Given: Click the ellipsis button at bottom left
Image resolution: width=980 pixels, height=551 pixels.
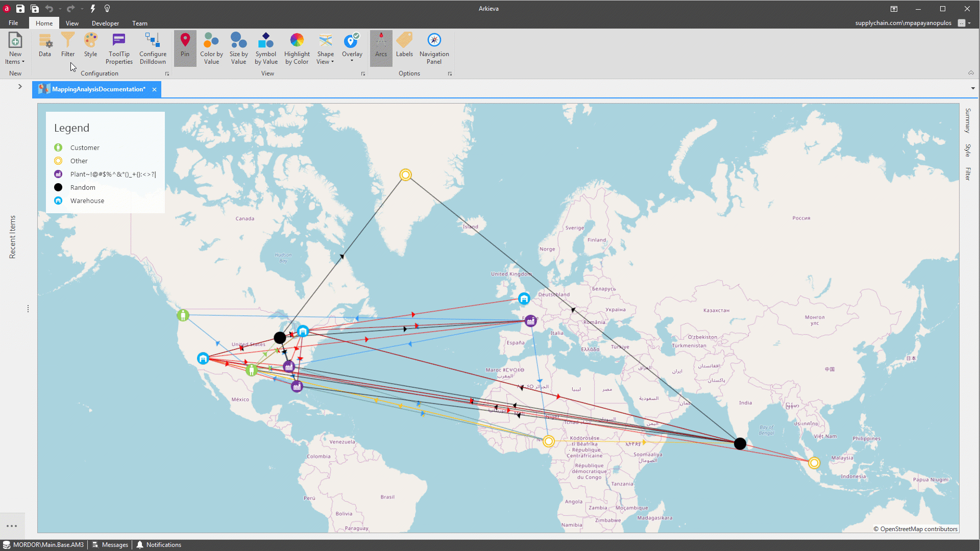Looking at the screenshot, I should pos(12,526).
